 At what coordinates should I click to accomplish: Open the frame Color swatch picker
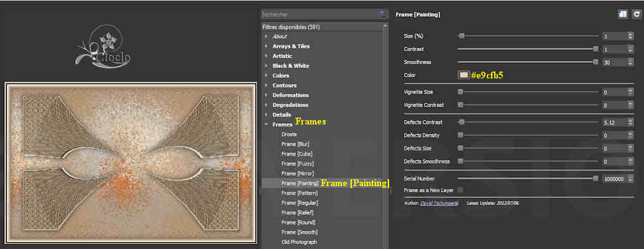[x=463, y=75]
